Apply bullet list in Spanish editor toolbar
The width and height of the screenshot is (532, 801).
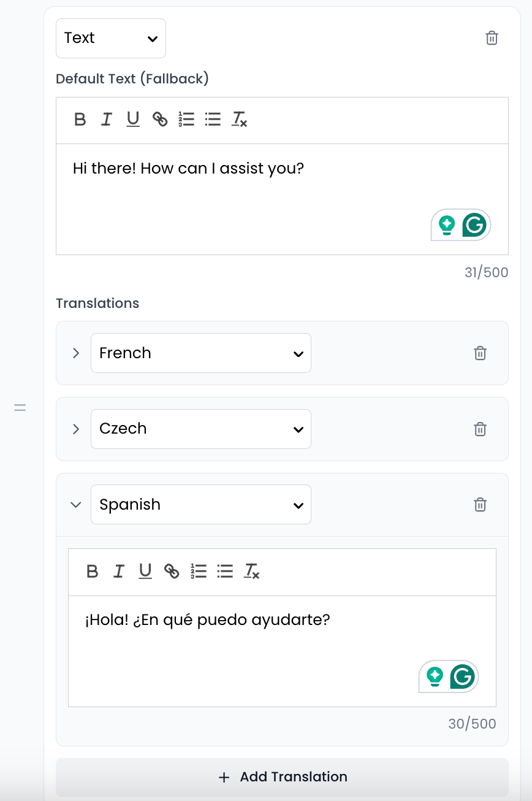coord(225,572)
